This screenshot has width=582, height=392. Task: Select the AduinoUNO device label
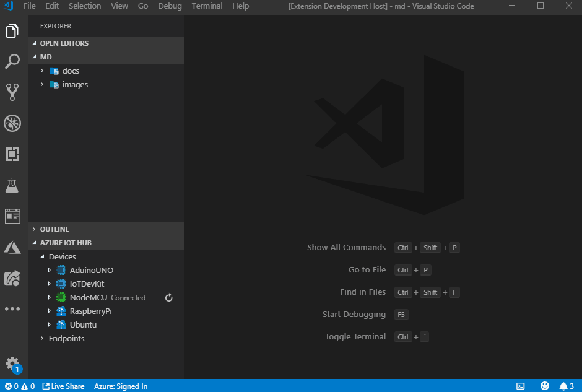(92, 270)
